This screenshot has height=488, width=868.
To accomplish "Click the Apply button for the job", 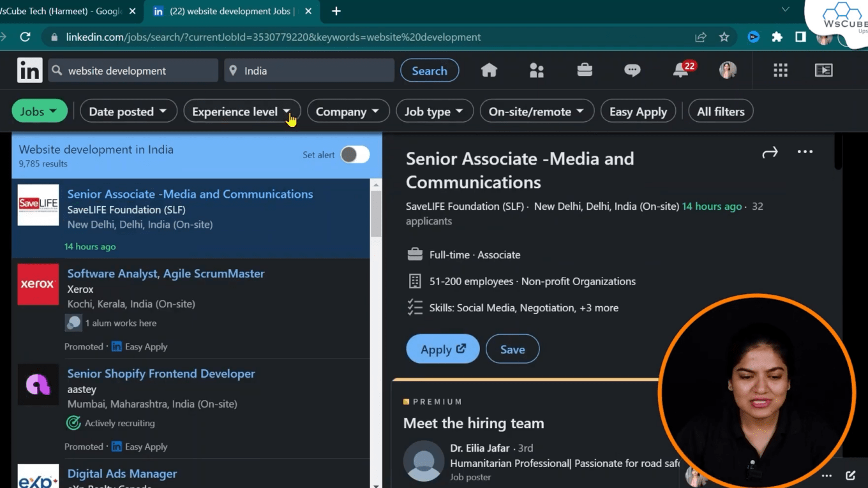I will (443, 349).
